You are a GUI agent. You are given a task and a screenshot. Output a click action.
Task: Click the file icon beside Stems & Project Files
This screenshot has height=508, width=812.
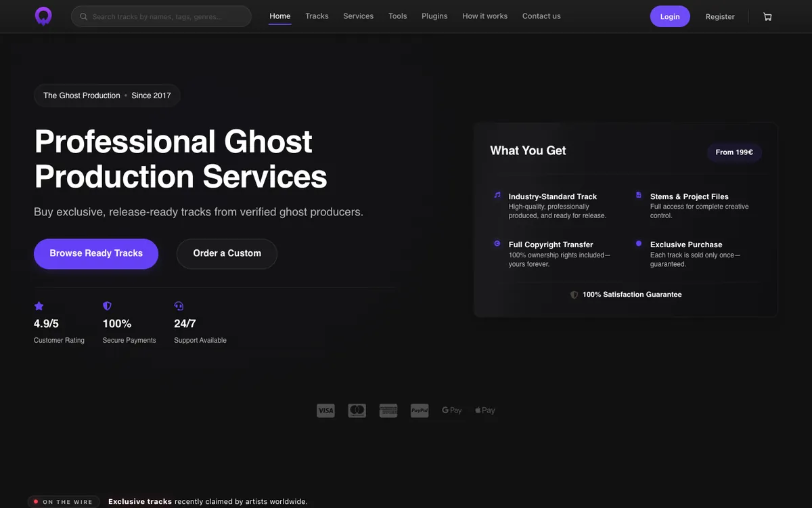click(639, 195)
